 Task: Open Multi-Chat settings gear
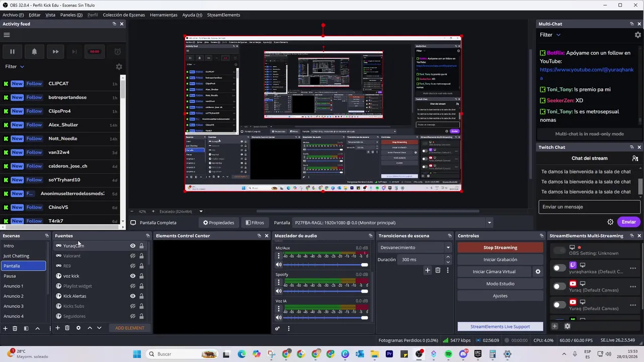point(638,35)
